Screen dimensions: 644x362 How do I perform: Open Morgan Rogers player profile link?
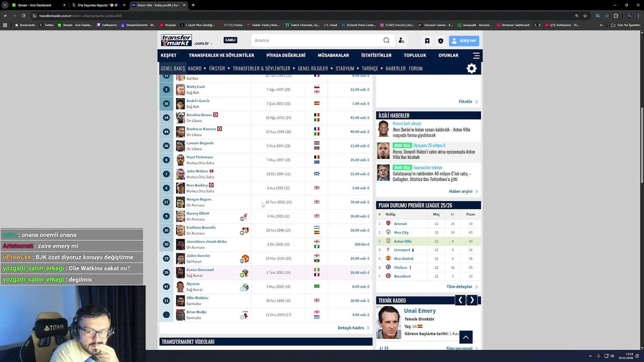click(x=199, y=199)
